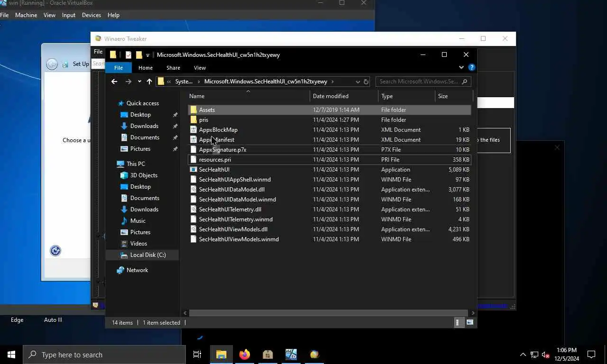
Task: Select SecHealthUITelemetry.dll file
Action: (330, 209)
